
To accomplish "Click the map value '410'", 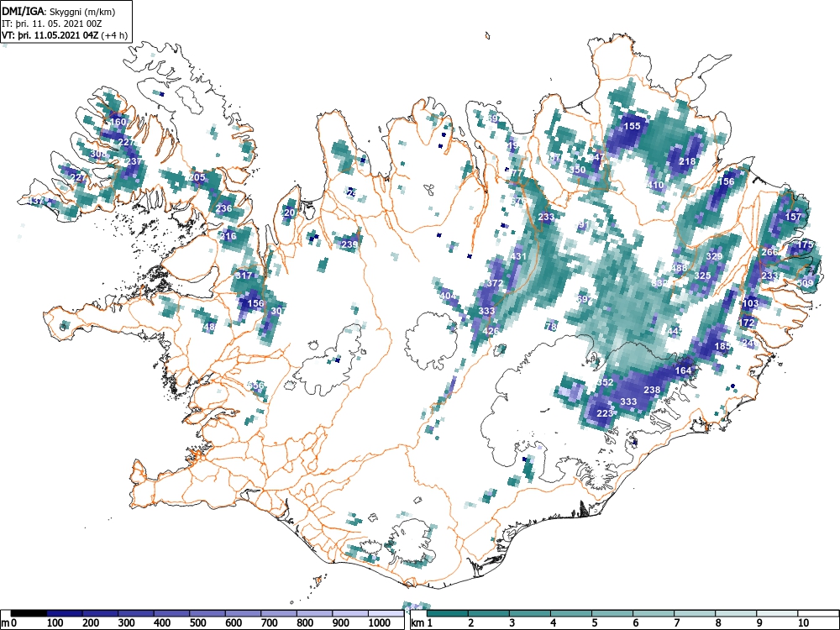I will [x=656, y=185].
